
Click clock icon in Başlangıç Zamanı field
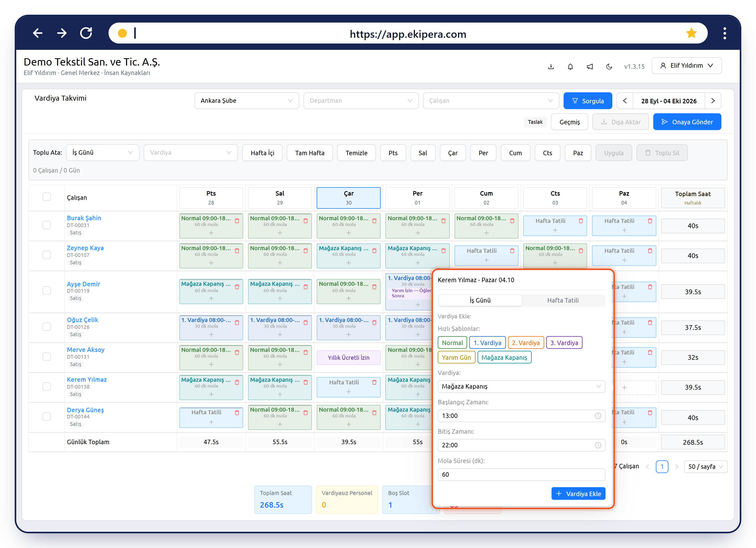pyautogui.click(x=598, y=416)
